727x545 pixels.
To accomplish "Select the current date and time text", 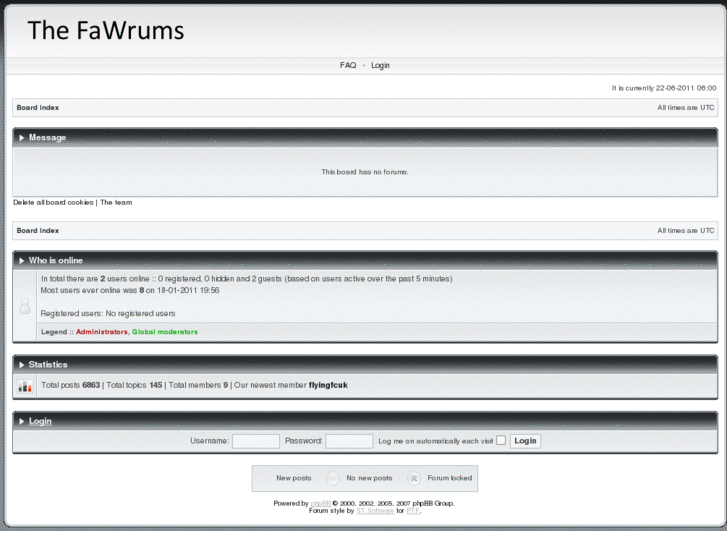I will [664, 88].
